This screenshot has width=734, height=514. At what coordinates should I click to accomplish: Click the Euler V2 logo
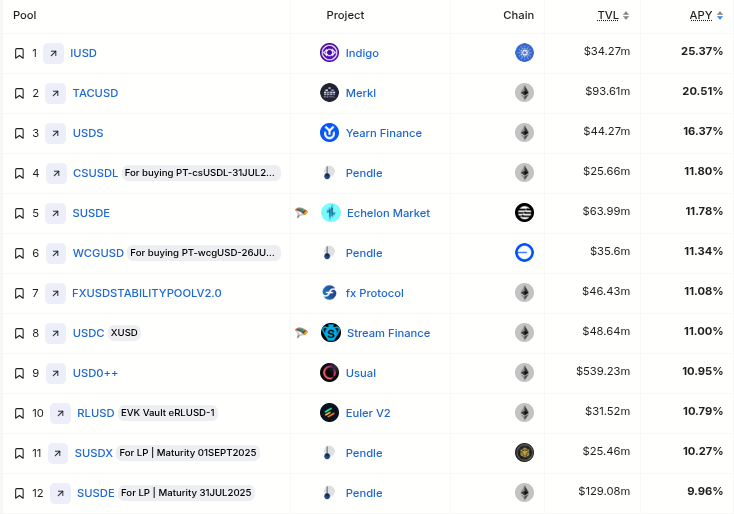pos(330,413)
